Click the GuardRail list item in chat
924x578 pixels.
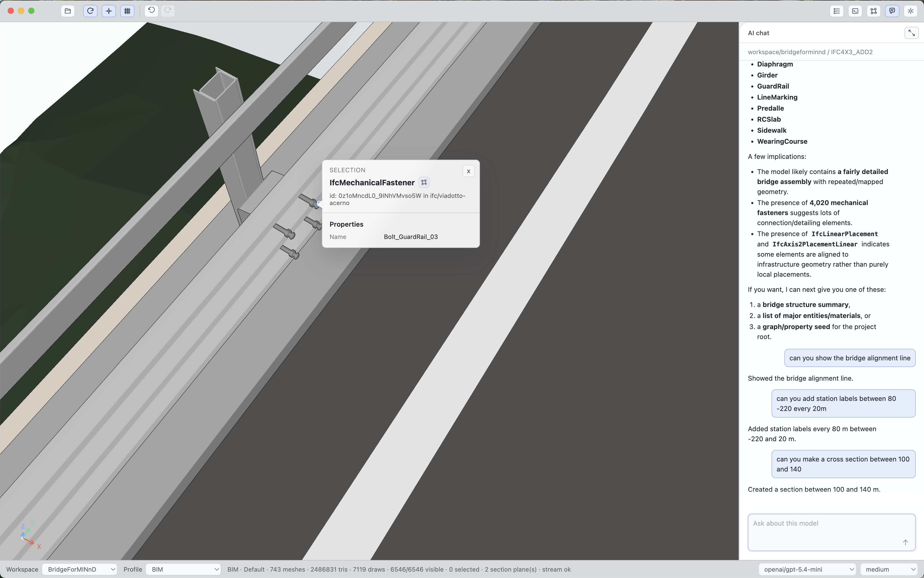coord(773,86)
